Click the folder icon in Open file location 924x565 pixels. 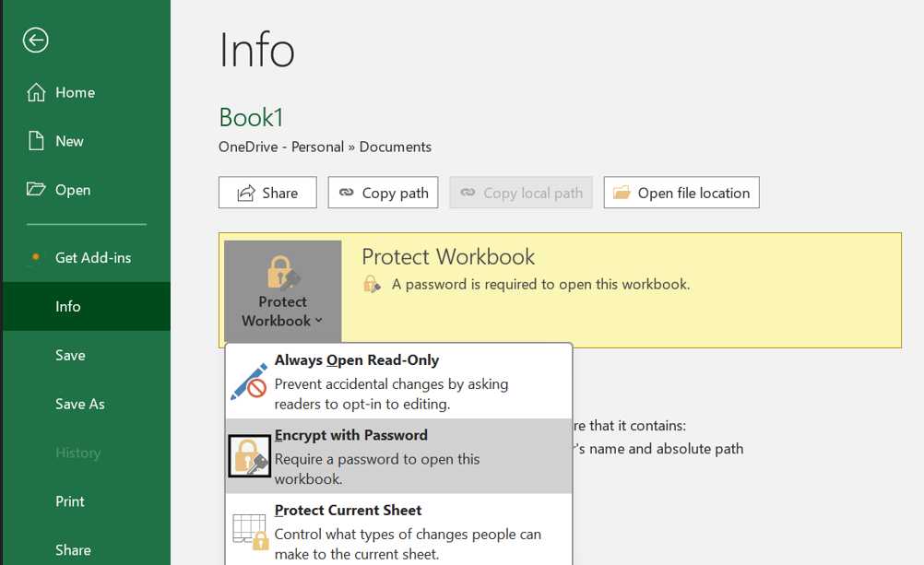coord(622,193)
